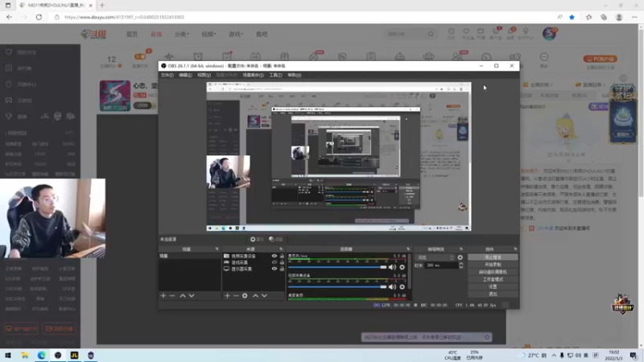Select the video capture device source row

coord(254,256)
